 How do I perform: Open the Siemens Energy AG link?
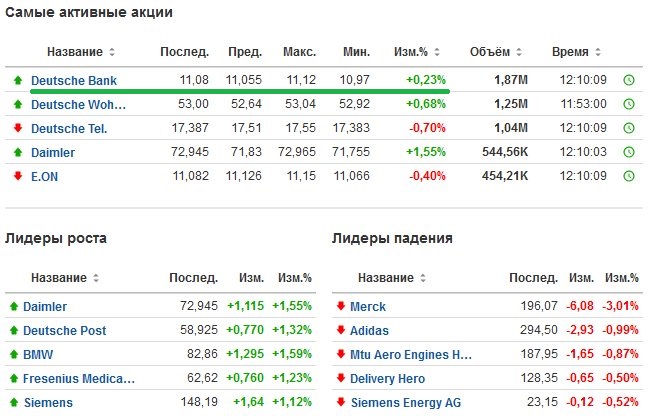(x=406, y=402)
